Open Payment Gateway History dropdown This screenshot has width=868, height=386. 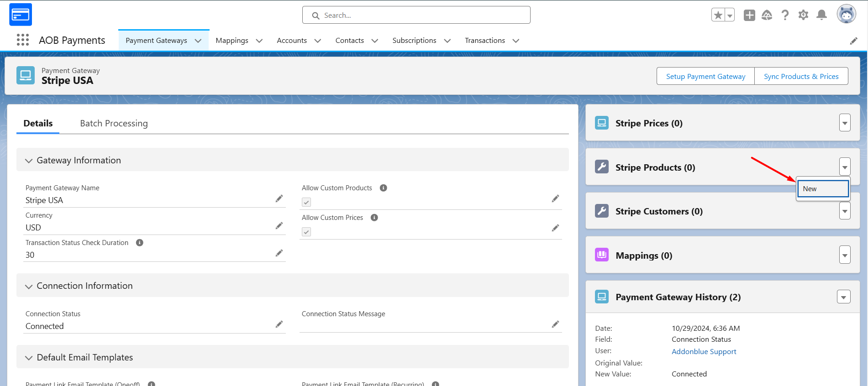point(844,297)
